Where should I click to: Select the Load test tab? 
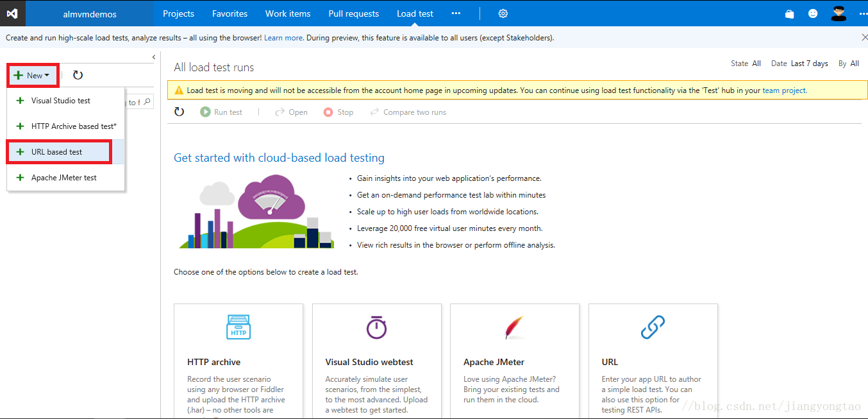[x=415, y=13]
